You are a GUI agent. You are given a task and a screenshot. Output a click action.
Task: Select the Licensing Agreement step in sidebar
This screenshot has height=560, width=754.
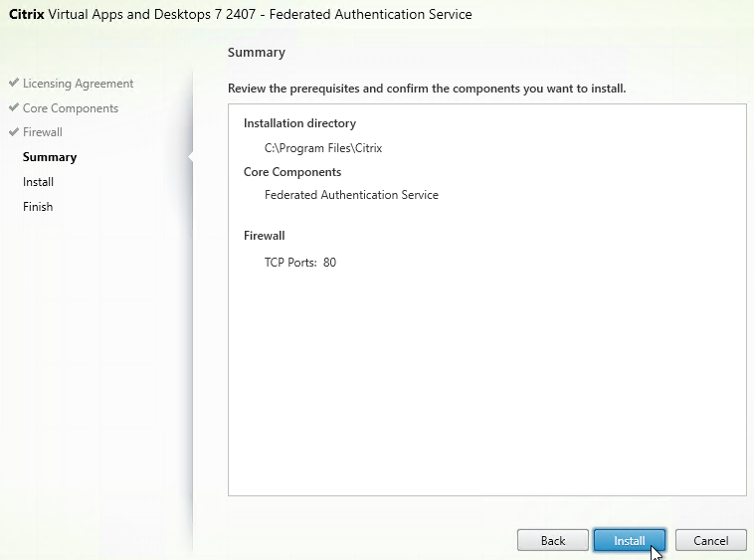(78, 84)
